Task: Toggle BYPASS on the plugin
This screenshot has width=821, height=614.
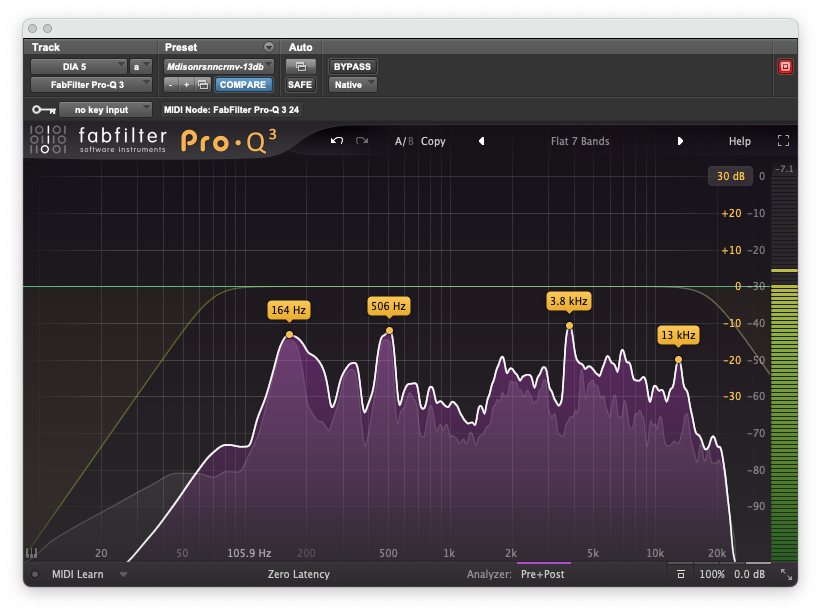Action: [x=352, y=66]
